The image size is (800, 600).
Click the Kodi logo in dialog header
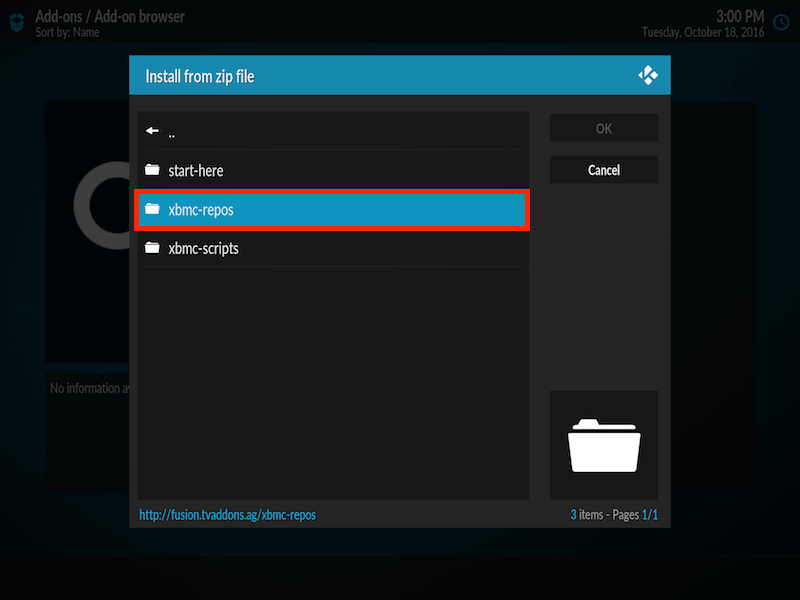(647, 75)
